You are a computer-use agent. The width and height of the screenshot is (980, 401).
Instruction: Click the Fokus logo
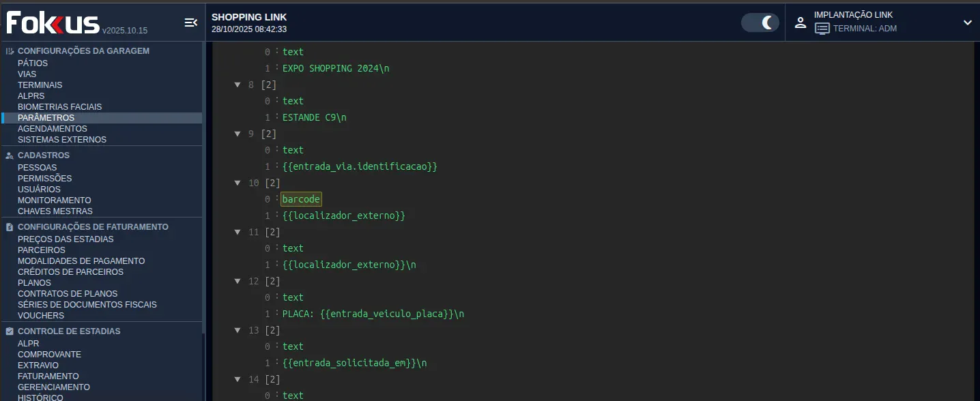click(53, 23)
